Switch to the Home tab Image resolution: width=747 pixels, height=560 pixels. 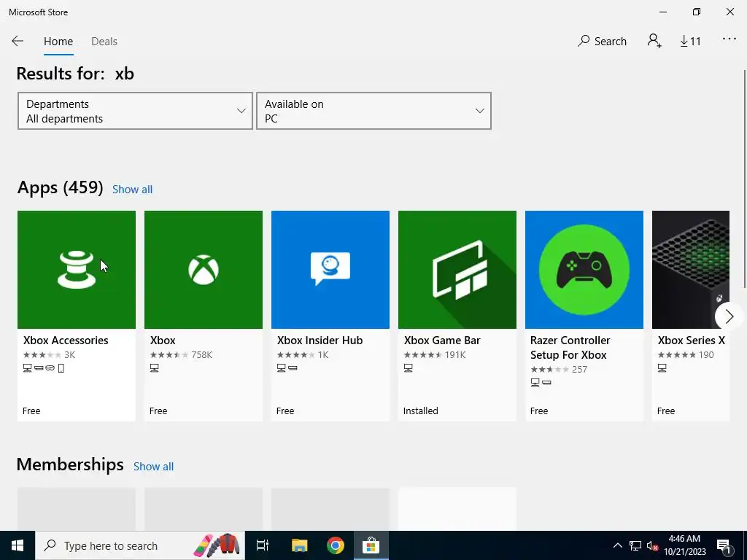pos(58,42)
